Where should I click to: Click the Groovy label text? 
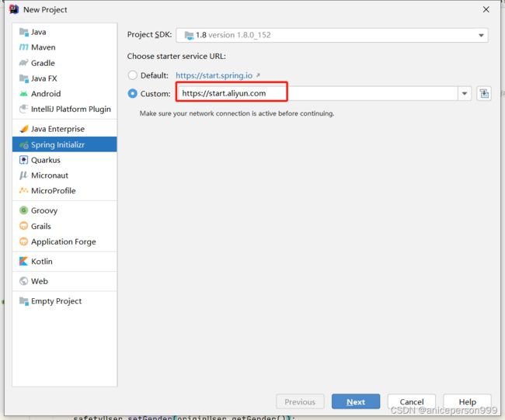coord(44,210)
